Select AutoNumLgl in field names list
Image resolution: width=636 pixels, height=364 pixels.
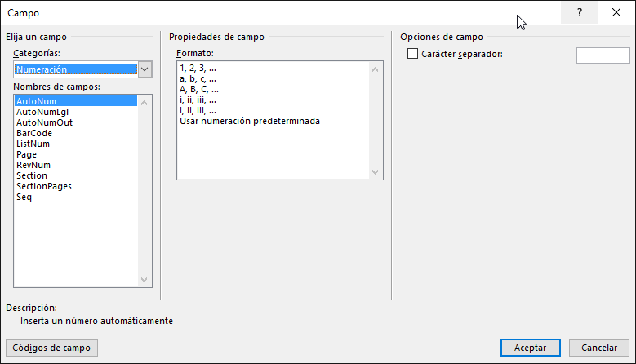42,112
